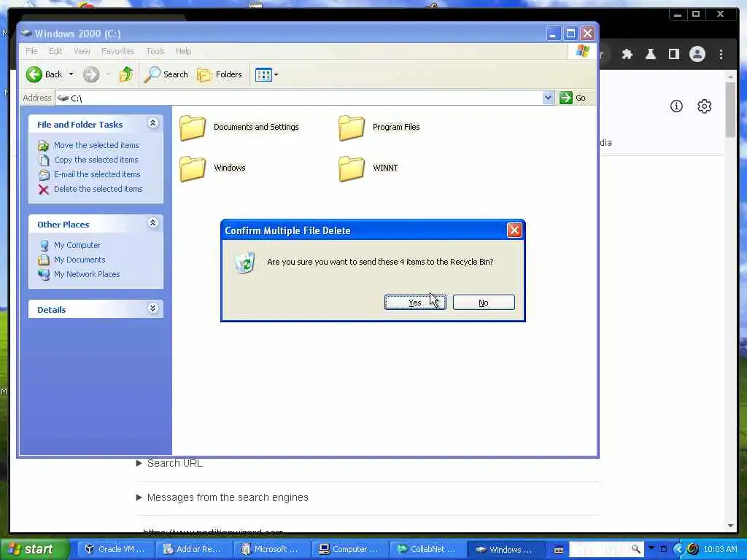Select the Program Files folder icon

[352, 128]
